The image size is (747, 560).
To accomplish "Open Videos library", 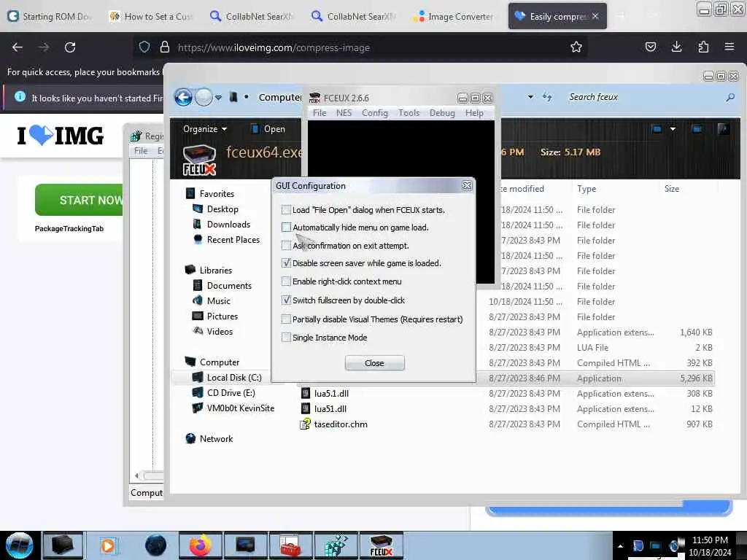I will pos(212,332).
